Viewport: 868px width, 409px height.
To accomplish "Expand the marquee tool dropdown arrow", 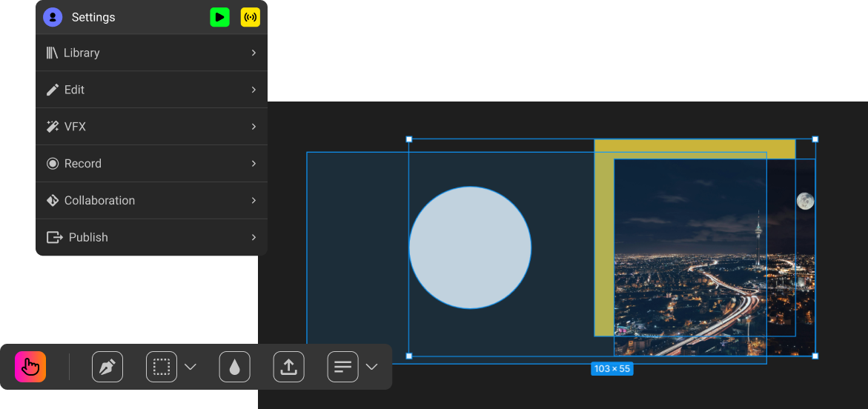I will point(191,367).
